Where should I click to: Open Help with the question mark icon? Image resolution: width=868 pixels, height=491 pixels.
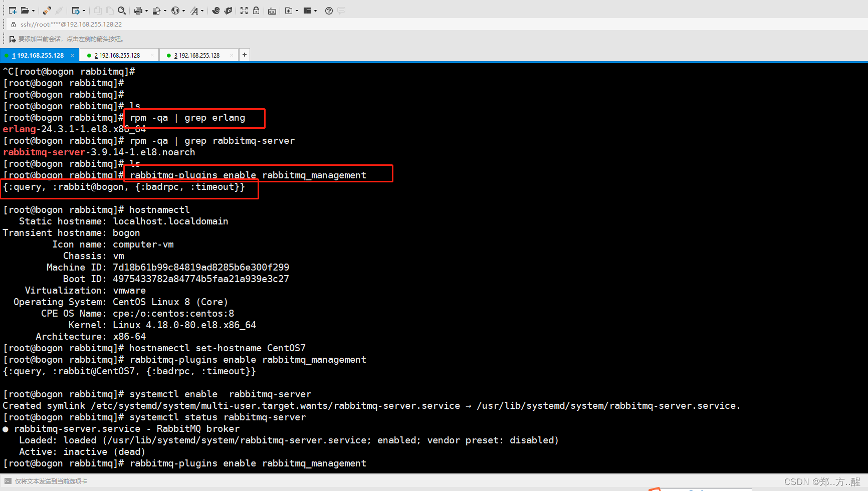point(329,11)
